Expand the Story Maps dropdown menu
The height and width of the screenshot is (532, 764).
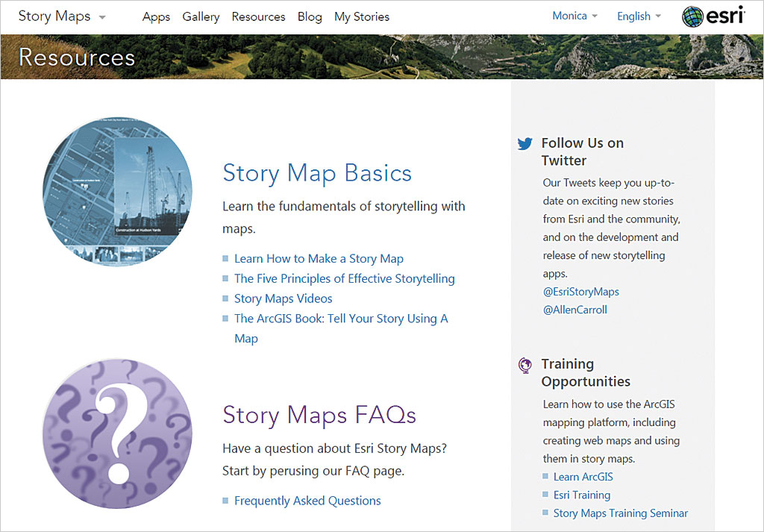click(62, 16)
